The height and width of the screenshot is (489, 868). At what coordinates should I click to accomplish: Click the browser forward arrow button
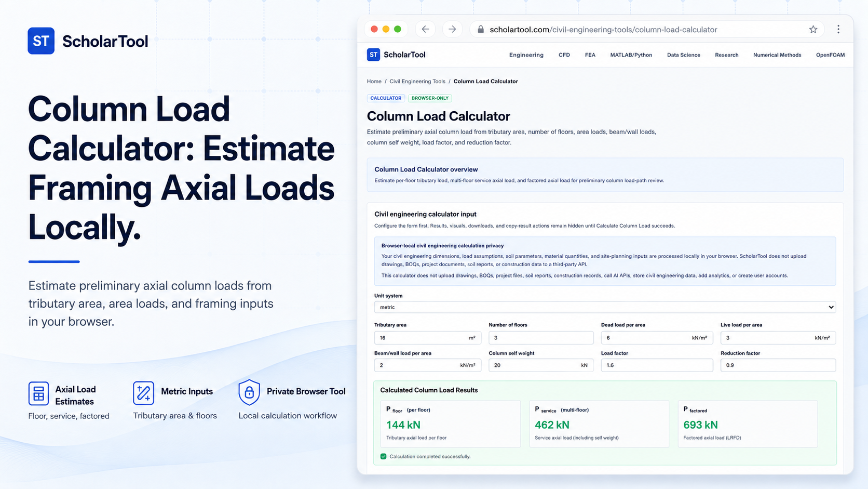(x=452, y=29)
